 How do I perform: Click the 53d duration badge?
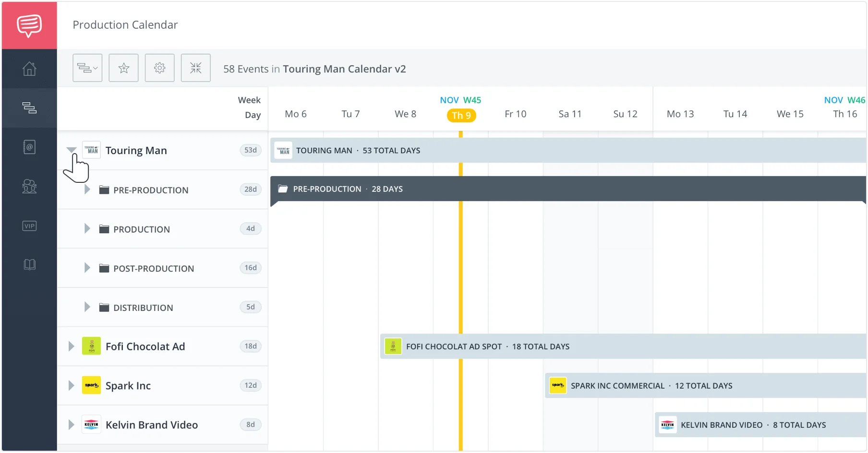[251, 150]
